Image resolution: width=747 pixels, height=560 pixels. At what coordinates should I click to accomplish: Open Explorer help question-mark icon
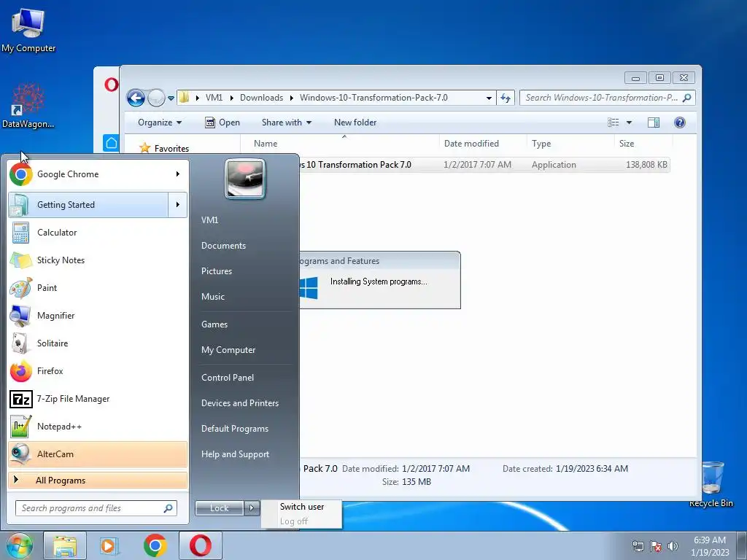tap(680, 122)
